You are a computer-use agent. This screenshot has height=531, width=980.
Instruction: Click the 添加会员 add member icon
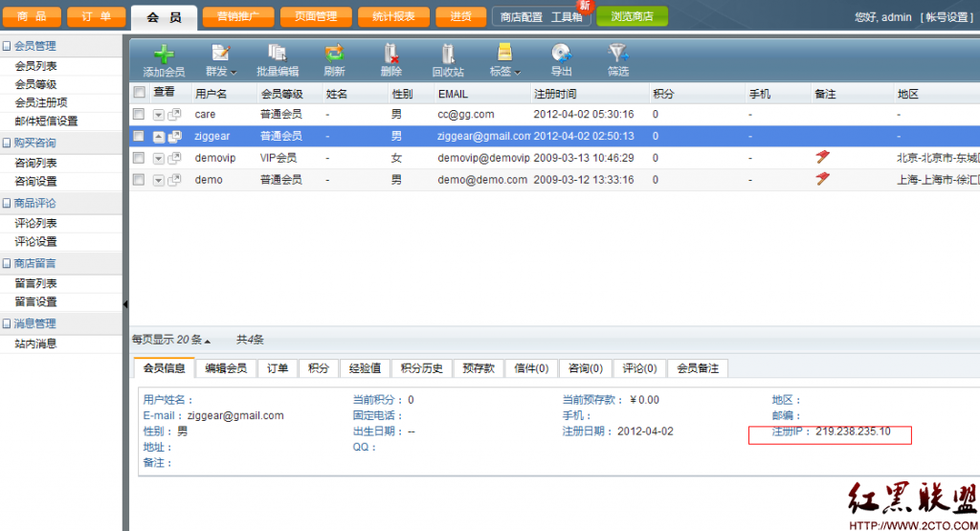click(x=164, y=54)
